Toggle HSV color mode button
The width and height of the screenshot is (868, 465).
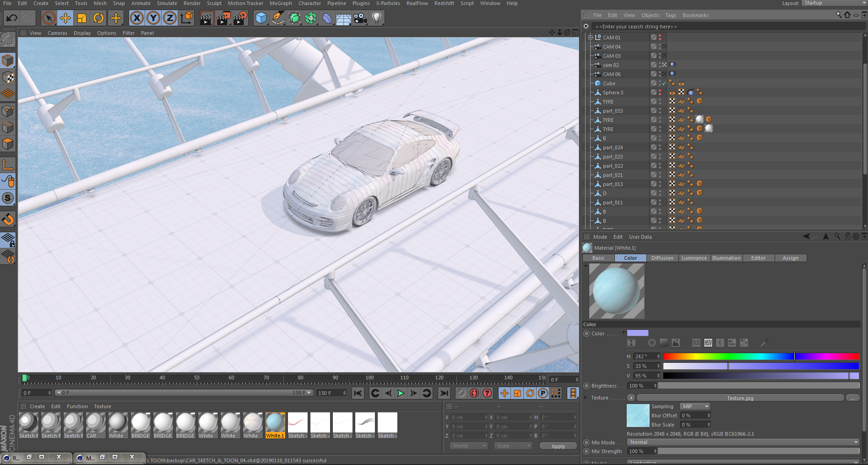(708, 343)
